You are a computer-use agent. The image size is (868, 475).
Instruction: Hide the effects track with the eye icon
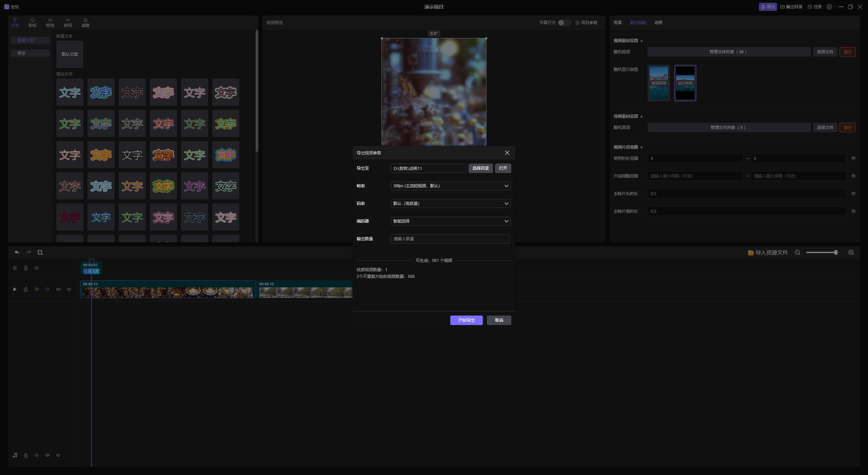click(x=37, y=268)
